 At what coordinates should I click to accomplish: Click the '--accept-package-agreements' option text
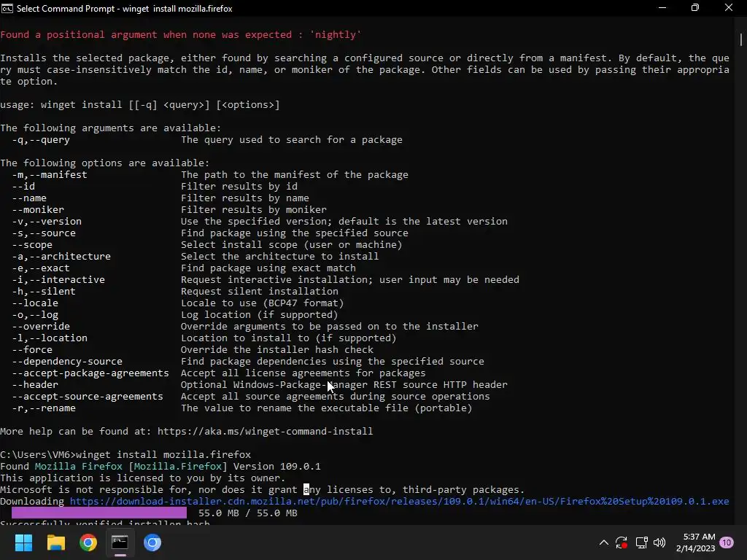90,373
